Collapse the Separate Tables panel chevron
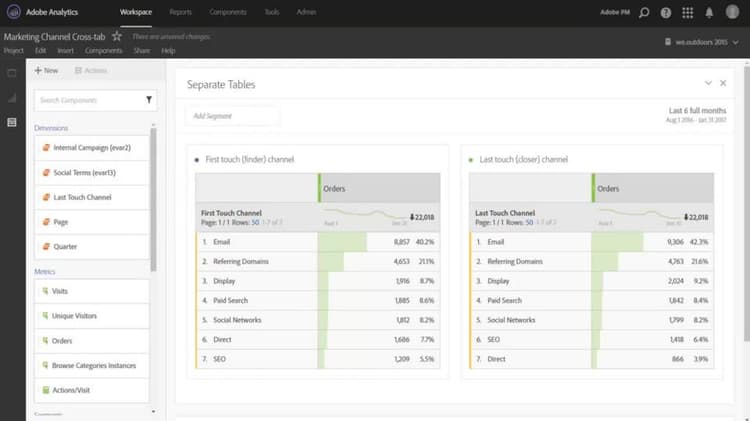Image resolution: width=750 pixels, height=421 pixels. 708,83
